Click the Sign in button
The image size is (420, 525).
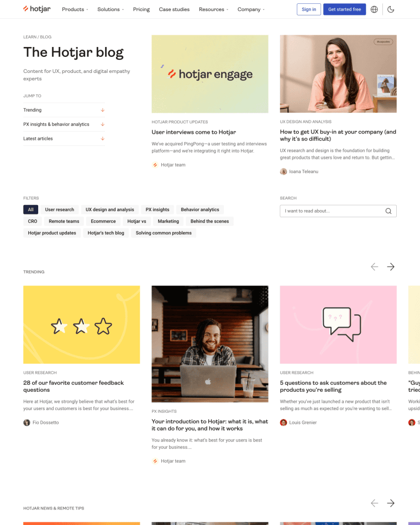tap(309, 9)
